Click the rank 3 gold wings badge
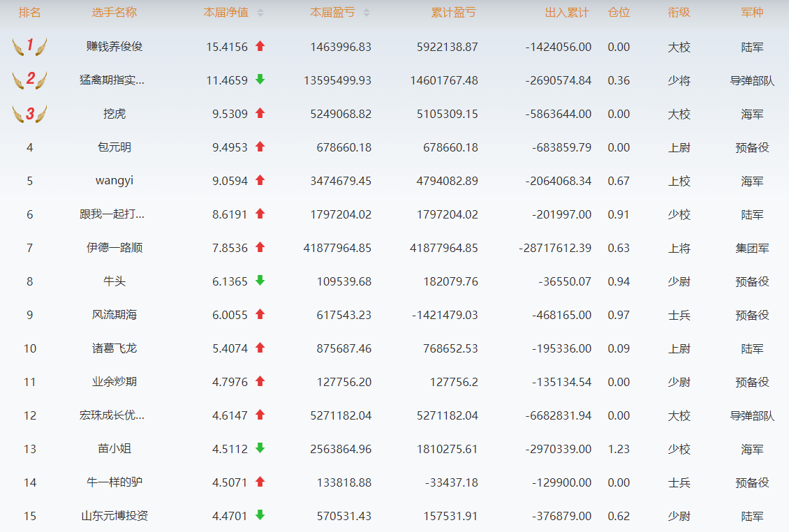Image resolution: width=789 pixels, height=532 pixels. pos(30,114)
